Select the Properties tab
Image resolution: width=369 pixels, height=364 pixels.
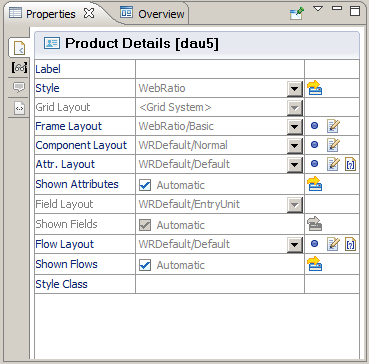(x=52, y=14)
